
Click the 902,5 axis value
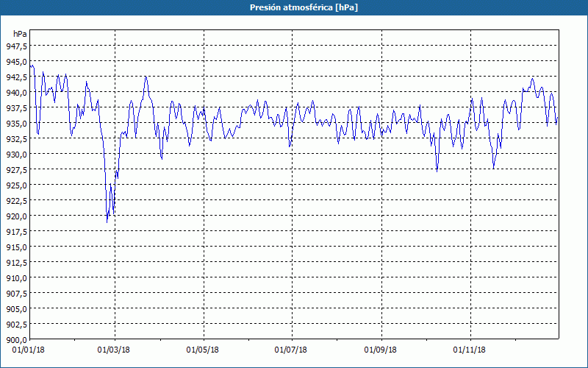click(16, 325)
